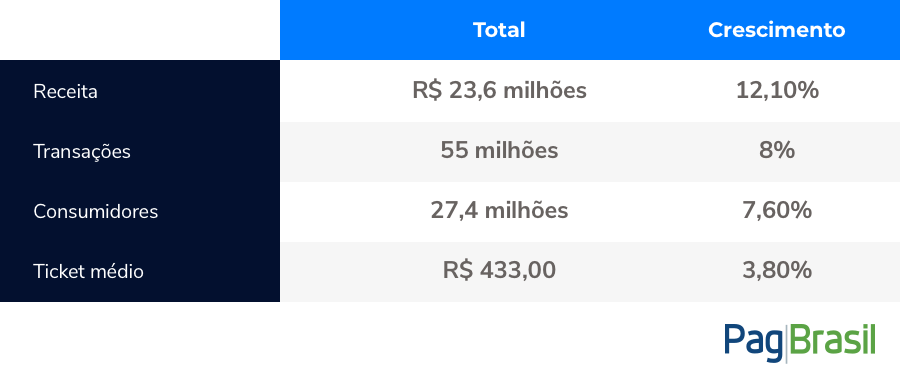Click the Consumidores row label
This screenshot has height=379, width=900.
(96, 211)
